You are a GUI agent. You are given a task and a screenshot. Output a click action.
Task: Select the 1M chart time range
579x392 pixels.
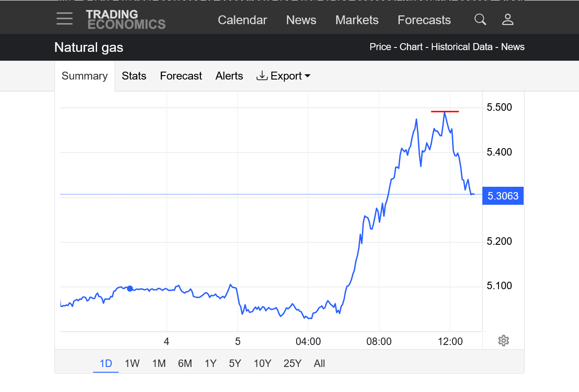click(159, 363)
